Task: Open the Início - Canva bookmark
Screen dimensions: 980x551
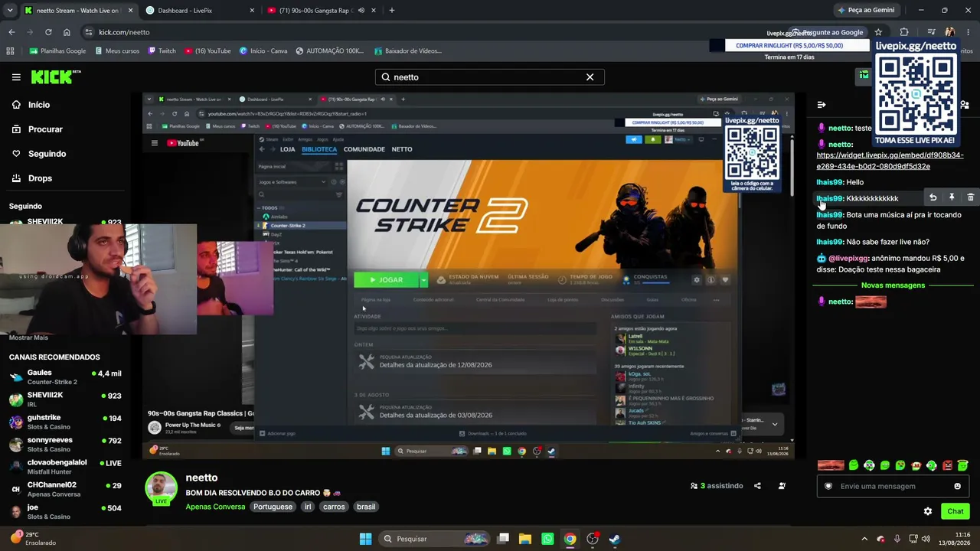Action: [263, 51]
